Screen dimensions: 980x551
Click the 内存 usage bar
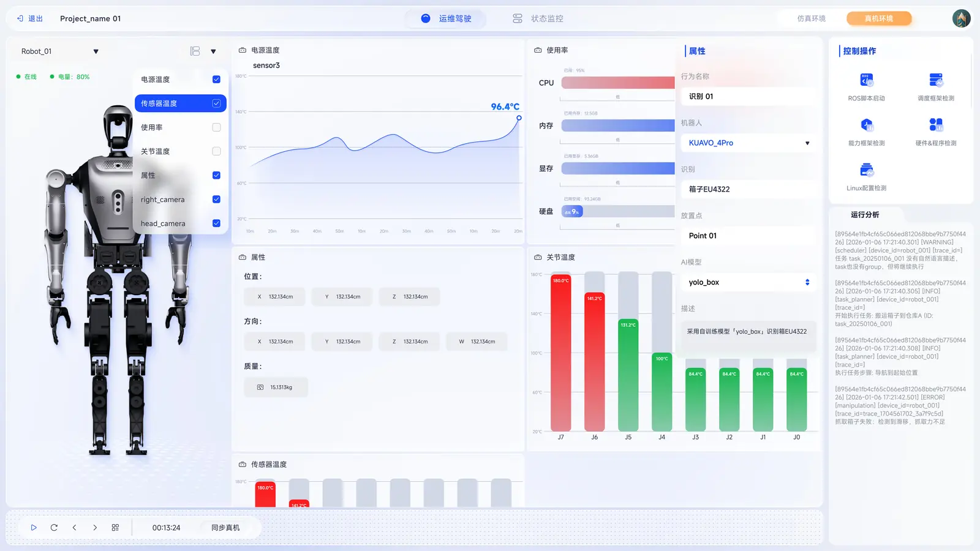click(x=618, y=126)
